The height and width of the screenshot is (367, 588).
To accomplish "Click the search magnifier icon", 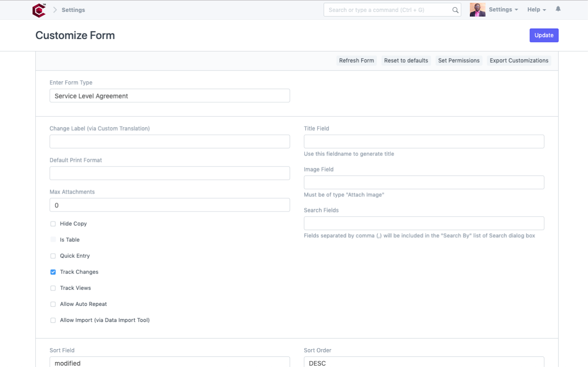I will click(455, 9).
